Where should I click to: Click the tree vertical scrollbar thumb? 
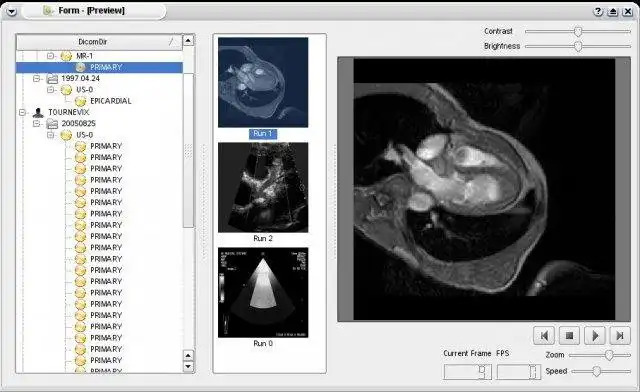(188, 150)
